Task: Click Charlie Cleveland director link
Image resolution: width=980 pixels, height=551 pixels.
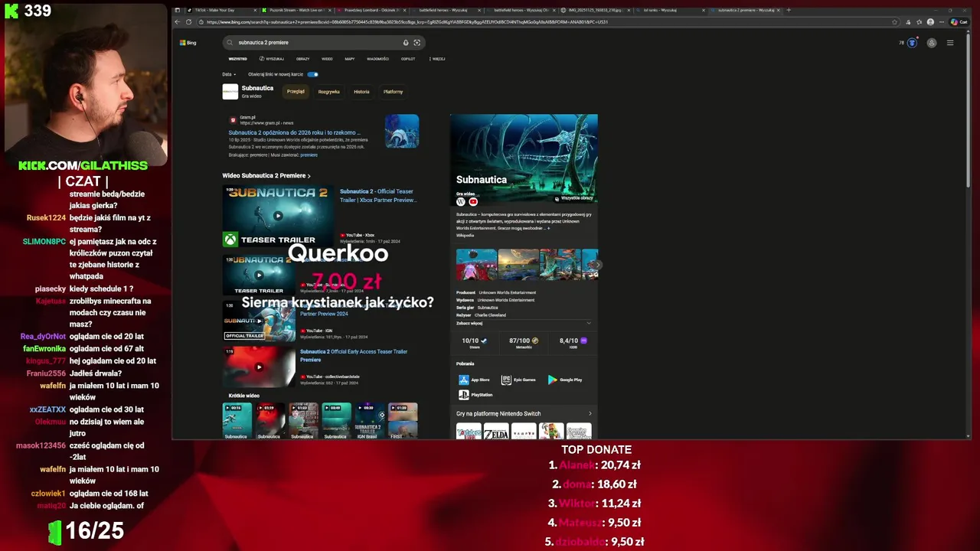Action: pyautogui.click(x=490, y=315)
